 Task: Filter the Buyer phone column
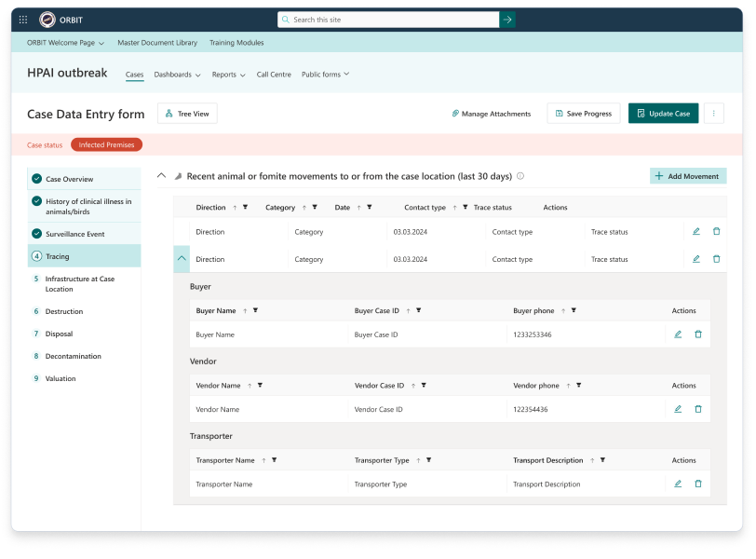coord(574,310)
